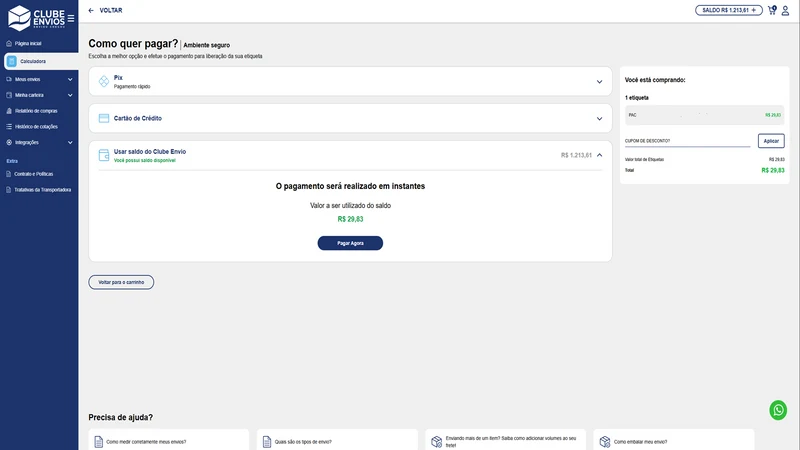The height and width of the screenshot is (450, 800).
Task: Click the Calculadora calculator icon
Action: tap(12, 61)
